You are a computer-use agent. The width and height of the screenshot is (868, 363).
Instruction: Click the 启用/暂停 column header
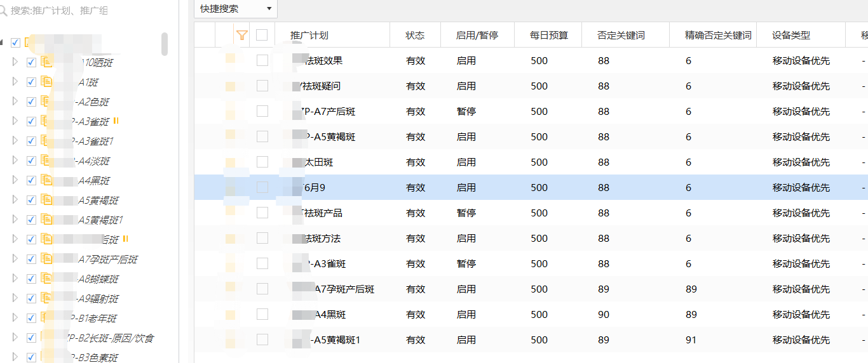477,36
